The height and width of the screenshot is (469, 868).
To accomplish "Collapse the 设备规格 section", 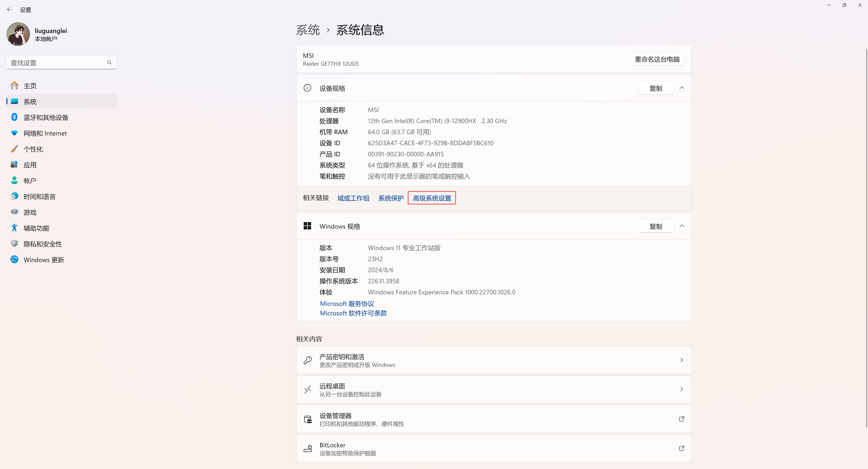I will [682, 88].
